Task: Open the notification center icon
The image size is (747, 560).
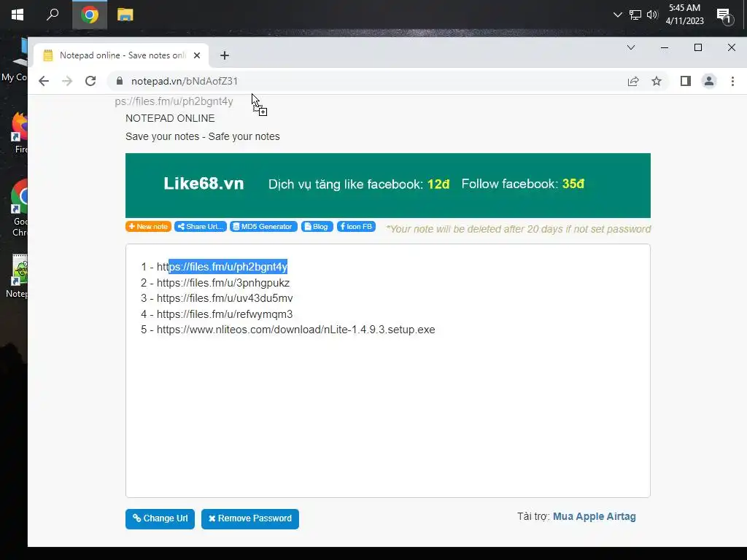Action: click(x=724, y=16)
